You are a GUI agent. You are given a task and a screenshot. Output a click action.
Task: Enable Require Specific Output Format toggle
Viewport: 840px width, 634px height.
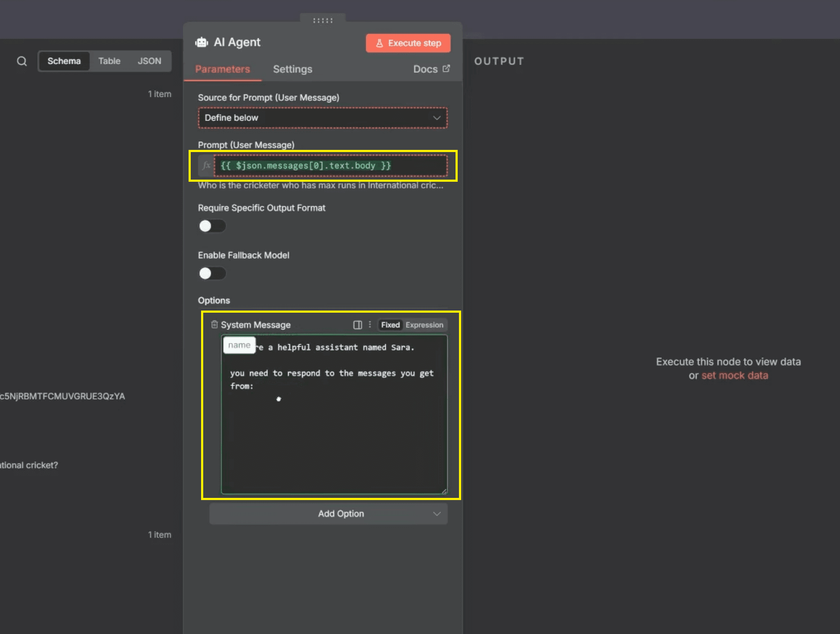pos(212,226)
